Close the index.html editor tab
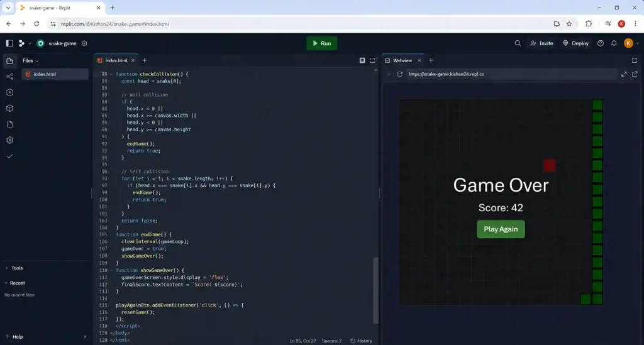The height and width of the screenshot is (345, 644). (x=133, y=60)
